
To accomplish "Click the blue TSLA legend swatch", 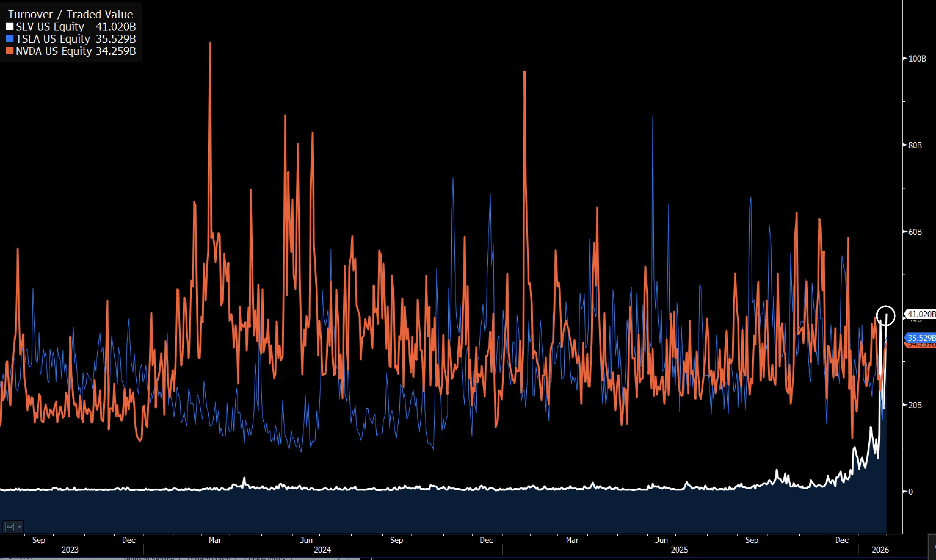I will pyautogui.click(x=10, y=39).
